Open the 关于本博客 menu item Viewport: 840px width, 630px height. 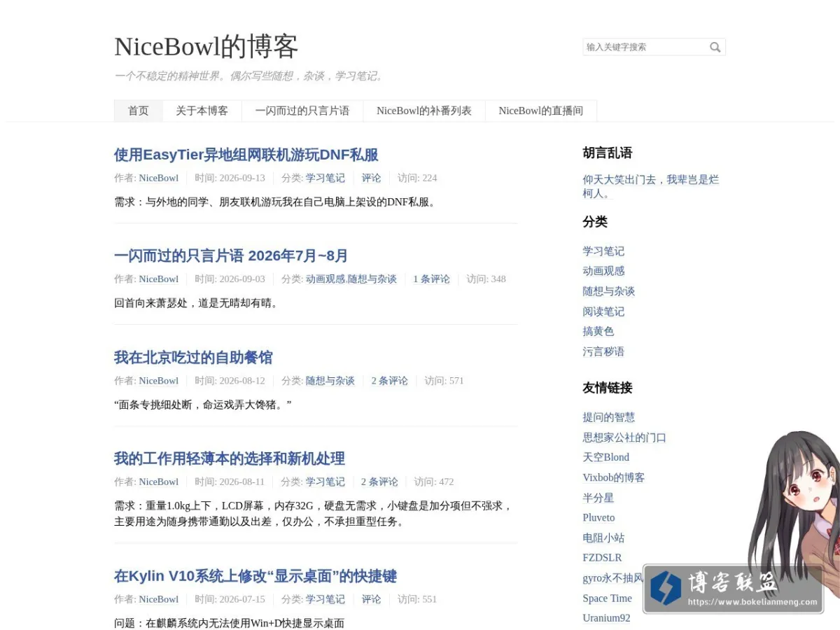point(202,111)
